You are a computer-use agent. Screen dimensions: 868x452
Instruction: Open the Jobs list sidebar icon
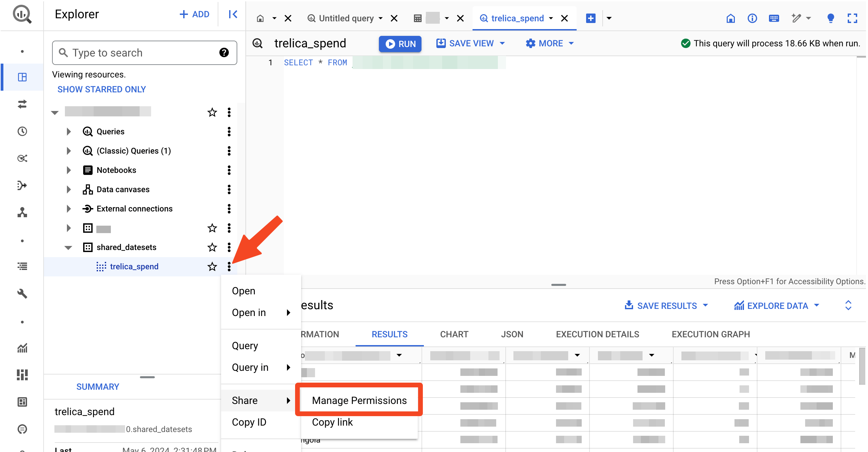click(x=22, y=267)
